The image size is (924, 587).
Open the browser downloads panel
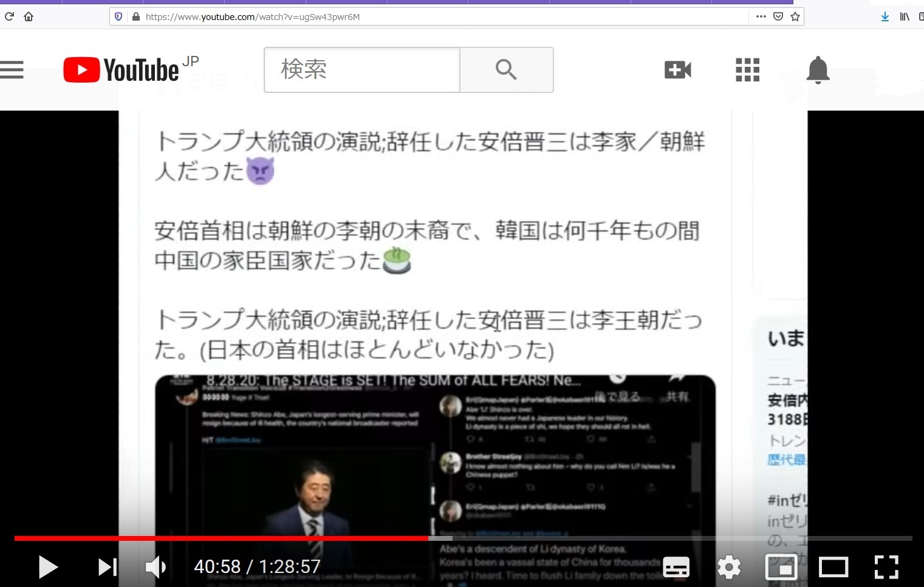885,16
